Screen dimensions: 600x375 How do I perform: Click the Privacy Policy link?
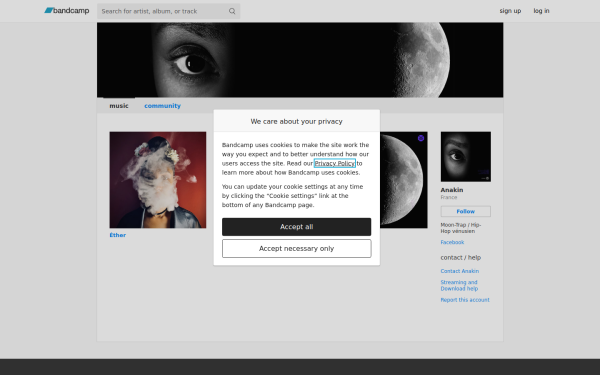pyautogui.click(x=334, y=163)
